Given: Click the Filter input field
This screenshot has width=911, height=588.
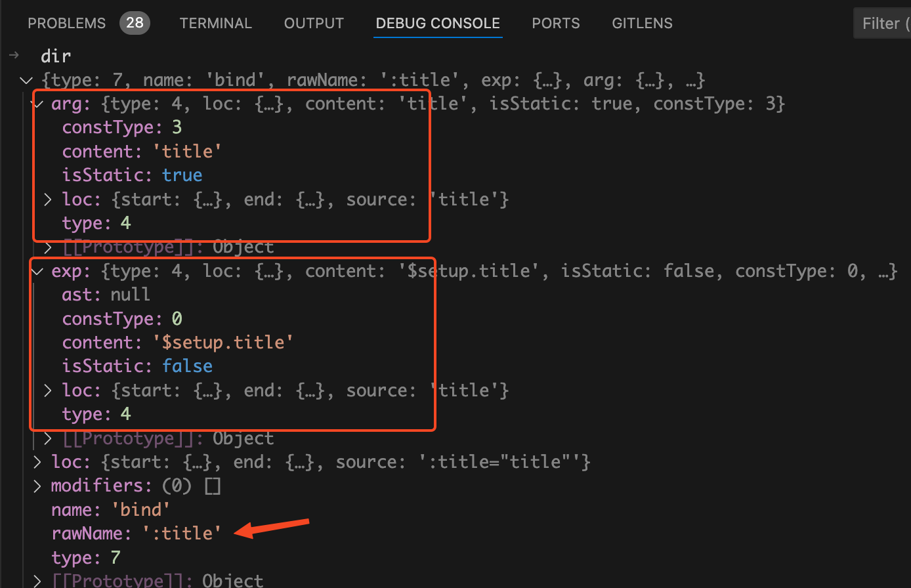Looking at the screenshot, I should click(x=883, y=24).
